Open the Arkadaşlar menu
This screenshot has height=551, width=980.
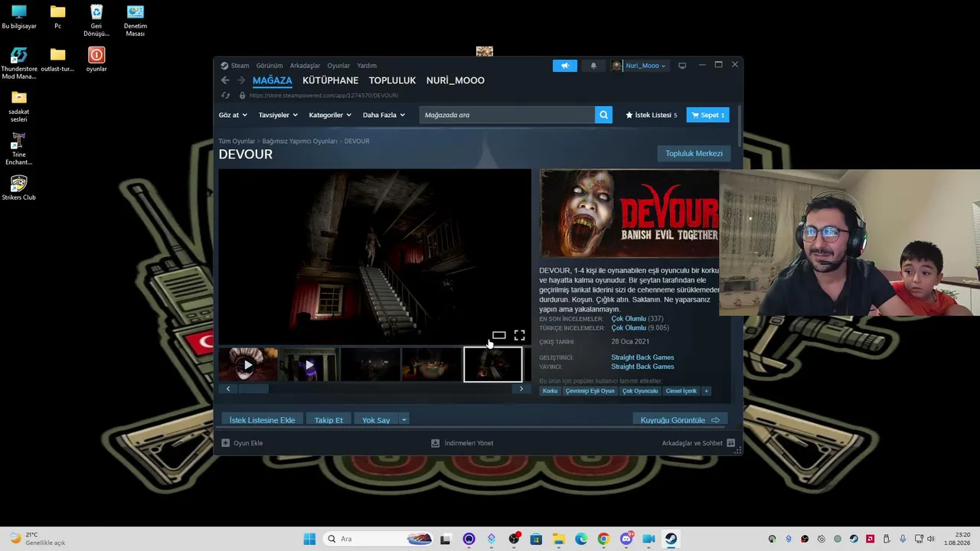pos(305,66)
